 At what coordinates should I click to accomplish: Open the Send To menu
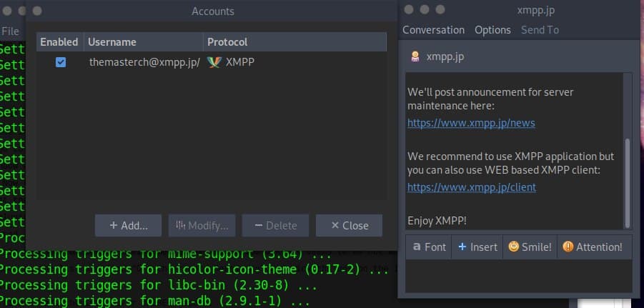pyautogui.click(x=540, y=30)
